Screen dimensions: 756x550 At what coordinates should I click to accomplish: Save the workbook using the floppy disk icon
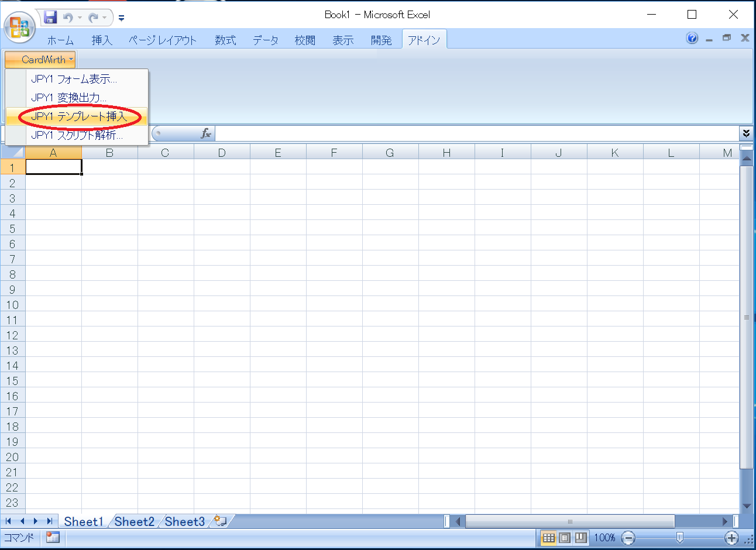(x=51, y=18)
